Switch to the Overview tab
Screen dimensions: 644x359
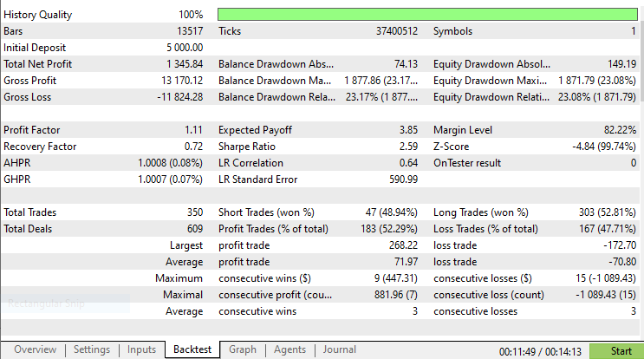[x=35, y=349]
